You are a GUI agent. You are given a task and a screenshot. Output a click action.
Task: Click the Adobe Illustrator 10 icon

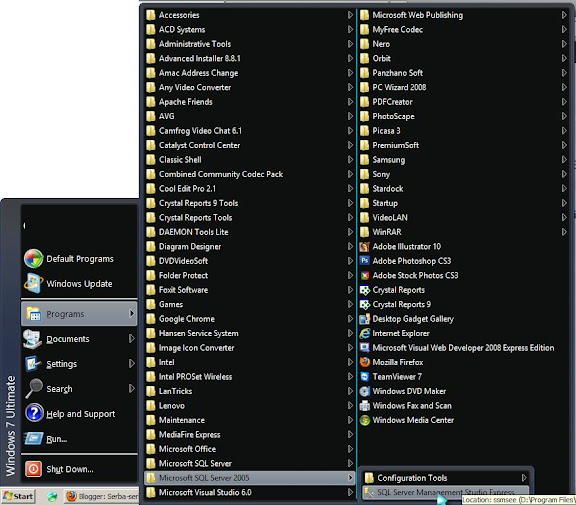[x=364, y=246]
